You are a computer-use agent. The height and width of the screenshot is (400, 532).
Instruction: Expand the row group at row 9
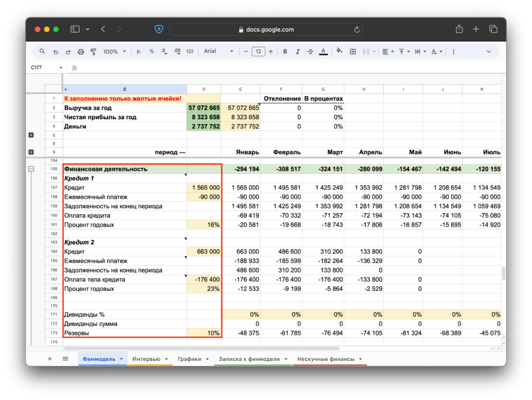pyautogui.click(x=31, y=152)
